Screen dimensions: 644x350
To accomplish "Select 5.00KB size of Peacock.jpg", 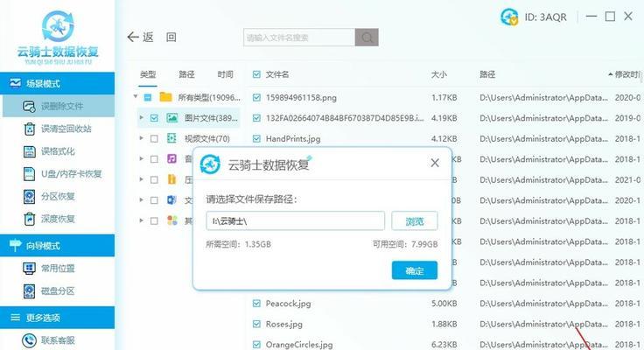I will (444, 304).
